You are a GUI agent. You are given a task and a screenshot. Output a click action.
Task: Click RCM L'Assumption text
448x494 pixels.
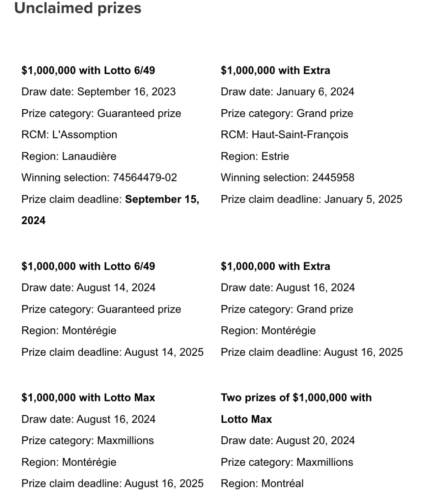click(69, 135)
